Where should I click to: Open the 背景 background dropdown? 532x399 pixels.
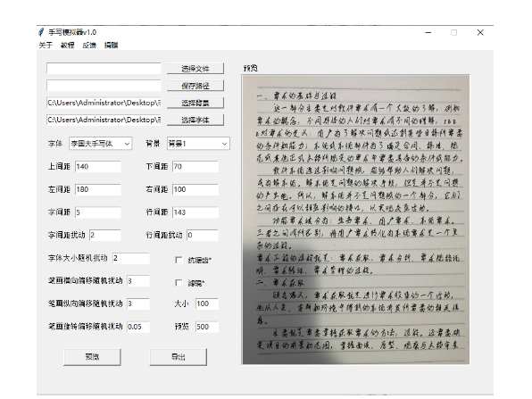pyautogui.click(x=198, y=144)
